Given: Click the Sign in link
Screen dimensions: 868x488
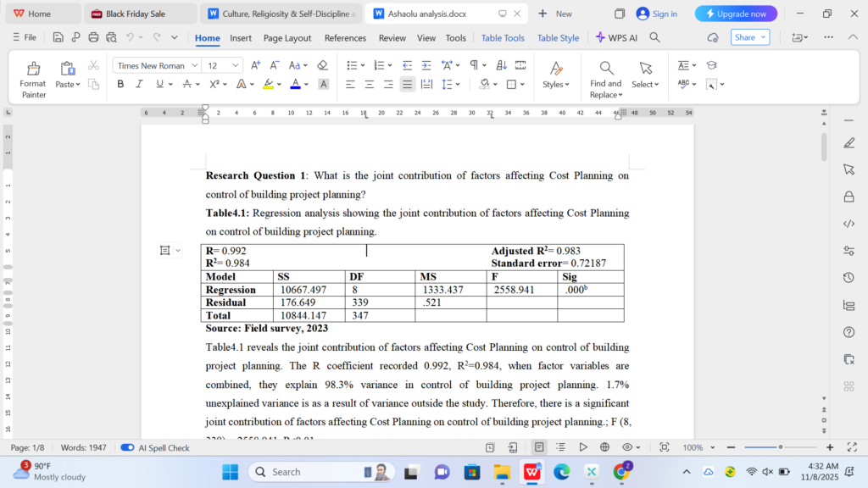Looking at the screenshot, I should [657, 14].
